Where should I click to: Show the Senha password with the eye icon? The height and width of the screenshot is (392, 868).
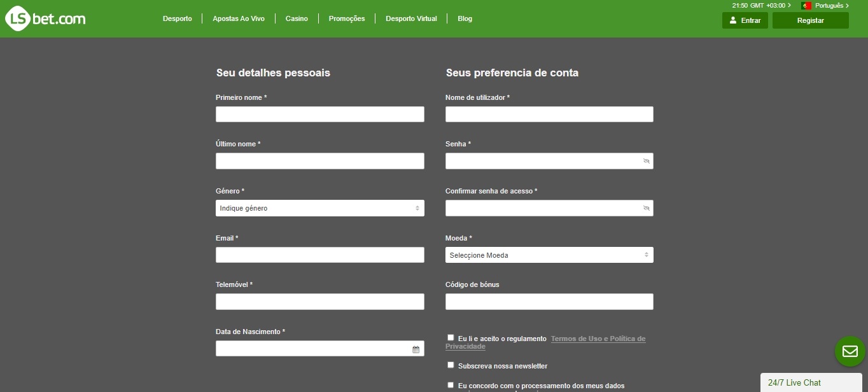[x=647, y=161]
